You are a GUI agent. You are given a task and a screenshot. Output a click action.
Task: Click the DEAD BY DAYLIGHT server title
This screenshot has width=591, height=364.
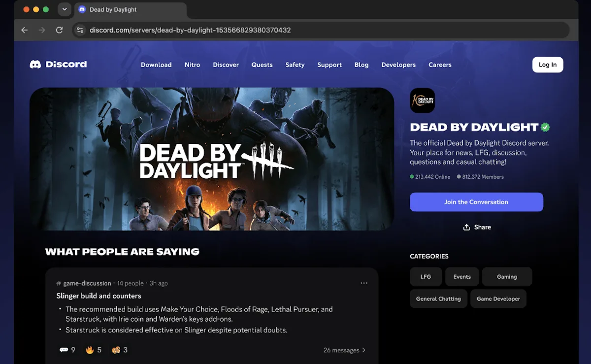[x=474, y=127]
